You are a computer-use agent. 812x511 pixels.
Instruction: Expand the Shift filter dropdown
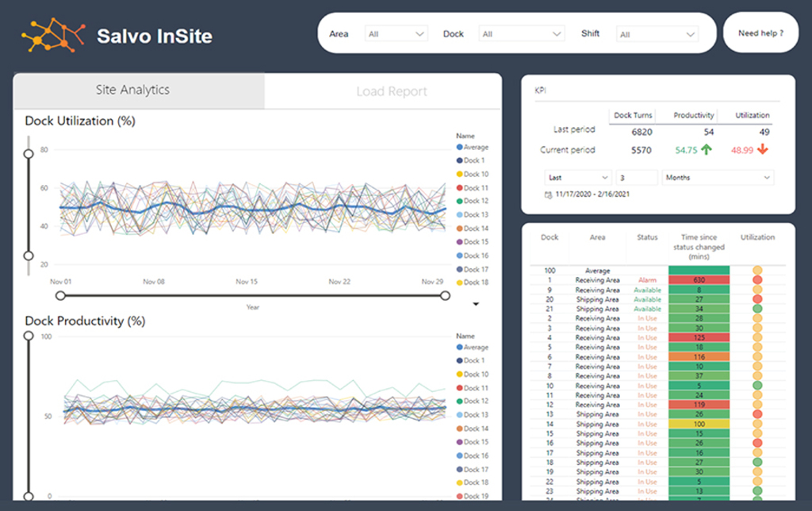click(x=657, y=34)
